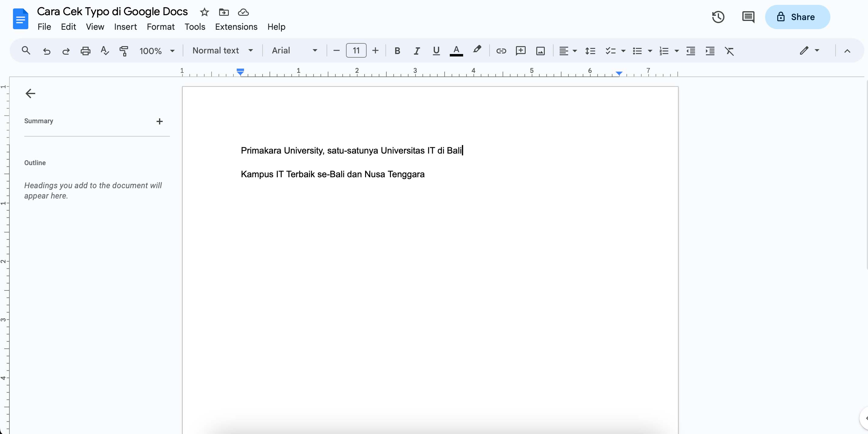Screen dimensions: 868x434
Task: Star the document title
Action: [204, 12]
